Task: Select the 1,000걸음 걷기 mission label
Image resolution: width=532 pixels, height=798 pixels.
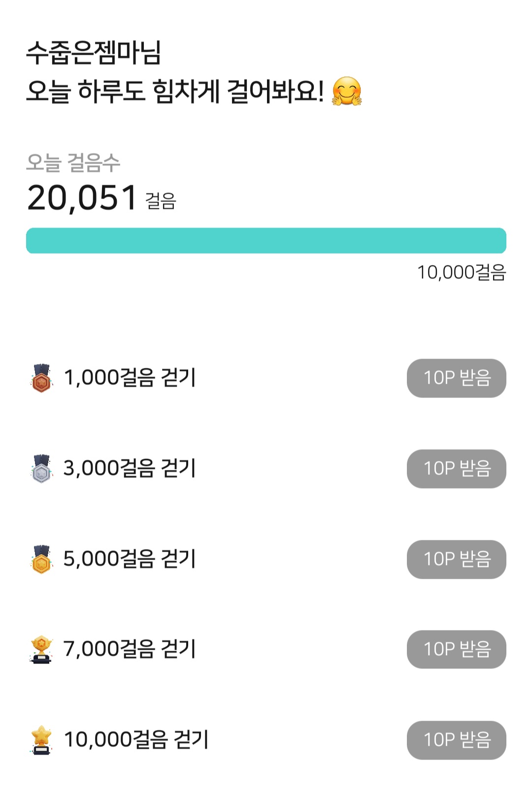Action: click(x=130, y=378)
